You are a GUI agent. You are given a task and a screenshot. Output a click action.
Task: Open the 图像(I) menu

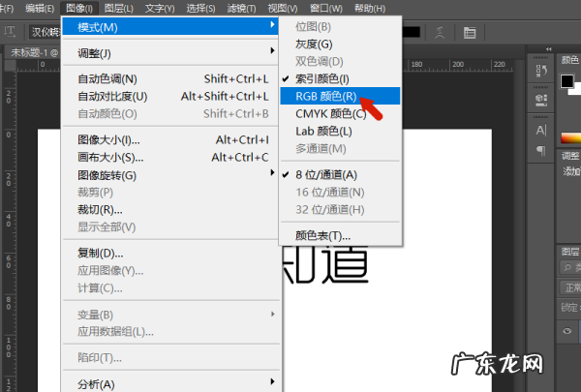click(x=79, y=8)
